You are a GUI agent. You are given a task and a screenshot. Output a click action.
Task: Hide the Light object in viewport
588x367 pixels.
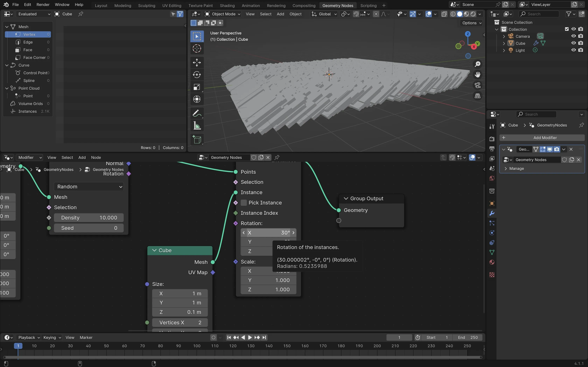[x=573, y=50]
